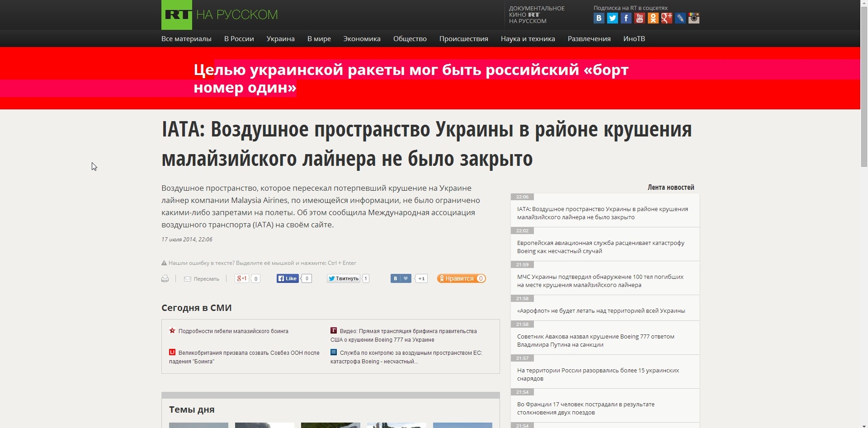Click the red LI icon beside Великобритания призвала
The image size is (868, 428).
tap(172, 353)
